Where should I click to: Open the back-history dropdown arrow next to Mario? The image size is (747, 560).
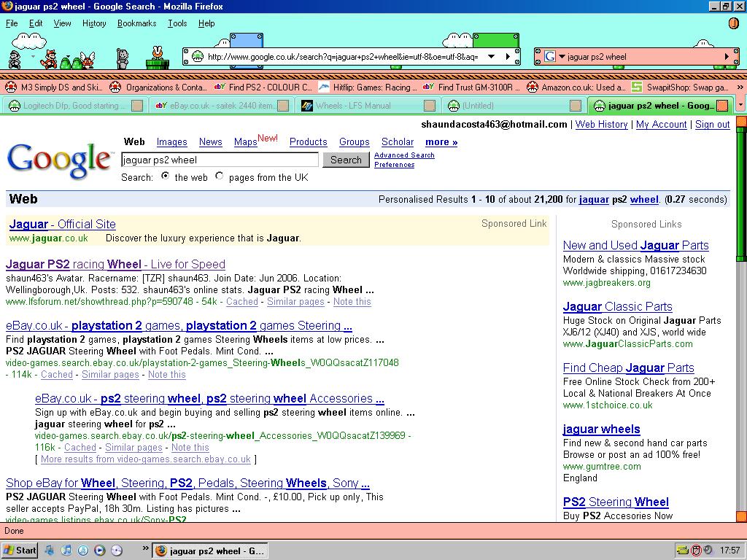(32, 57)
